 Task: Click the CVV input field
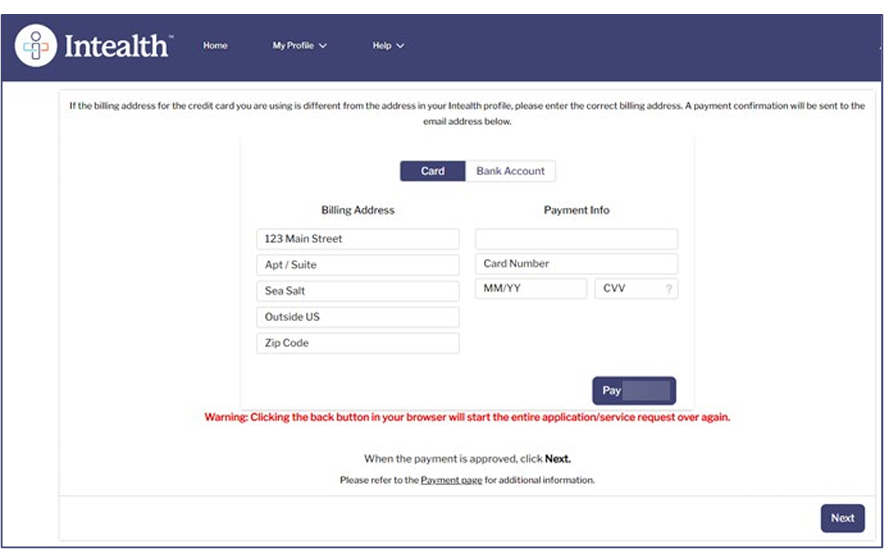pos(636,289)
